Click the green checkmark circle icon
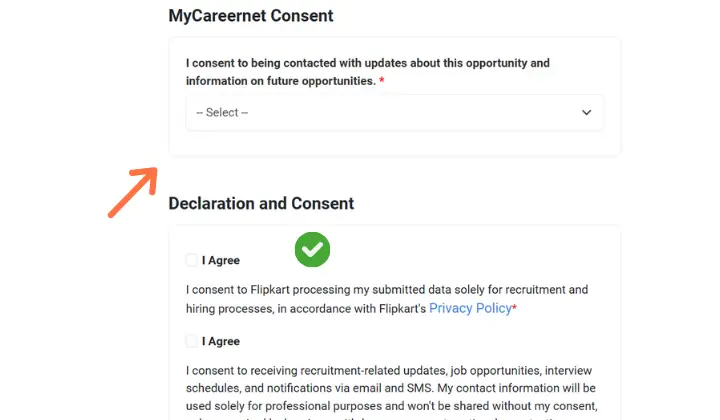 (x=312, y=249)
